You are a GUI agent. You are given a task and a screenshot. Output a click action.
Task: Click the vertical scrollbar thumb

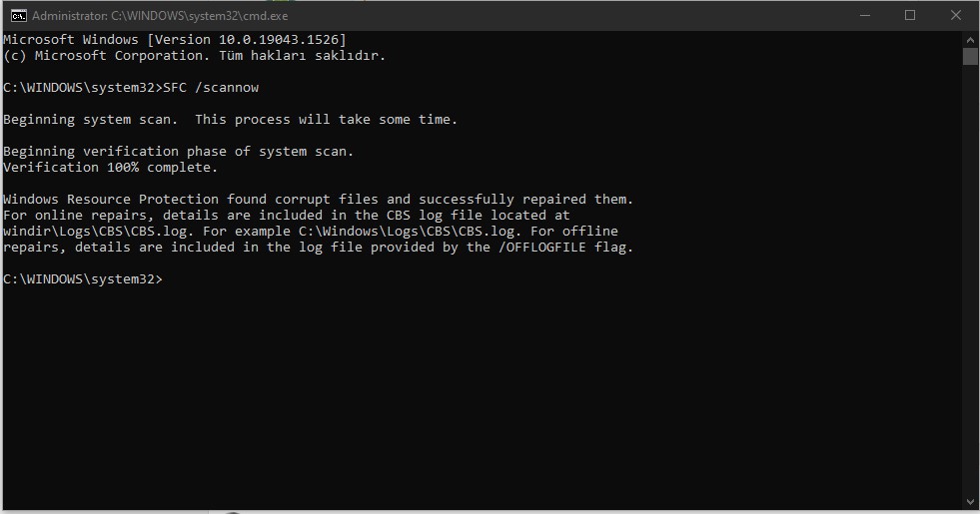(x=970, y=56)
